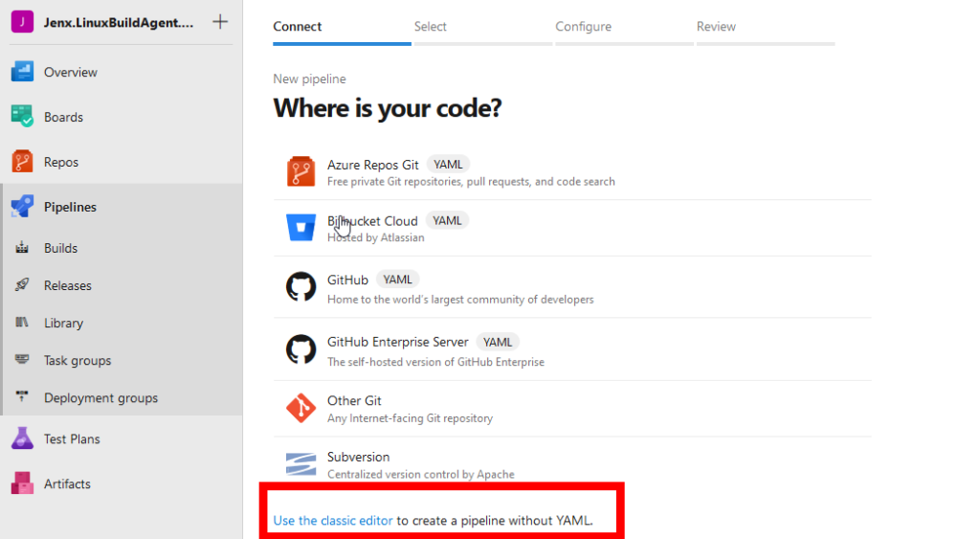
Task: Click the Other Git diamond icon
Action: [x=301, y=408]
